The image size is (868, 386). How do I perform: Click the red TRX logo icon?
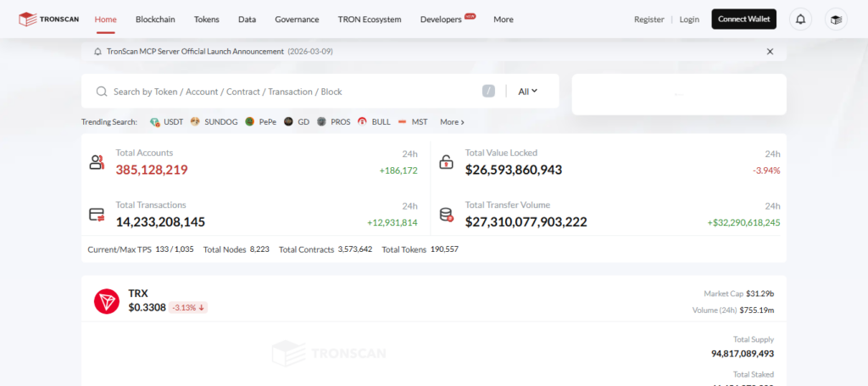pyautogui.click(x=106, y=302)
